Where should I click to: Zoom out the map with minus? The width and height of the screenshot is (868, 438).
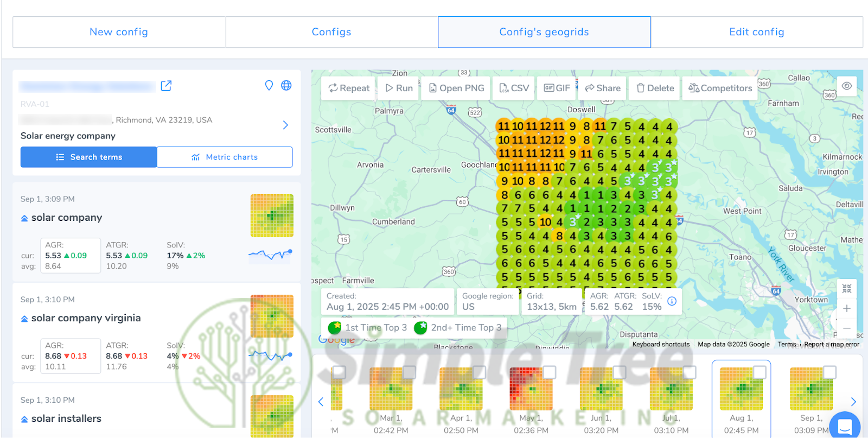click(847, 328)
